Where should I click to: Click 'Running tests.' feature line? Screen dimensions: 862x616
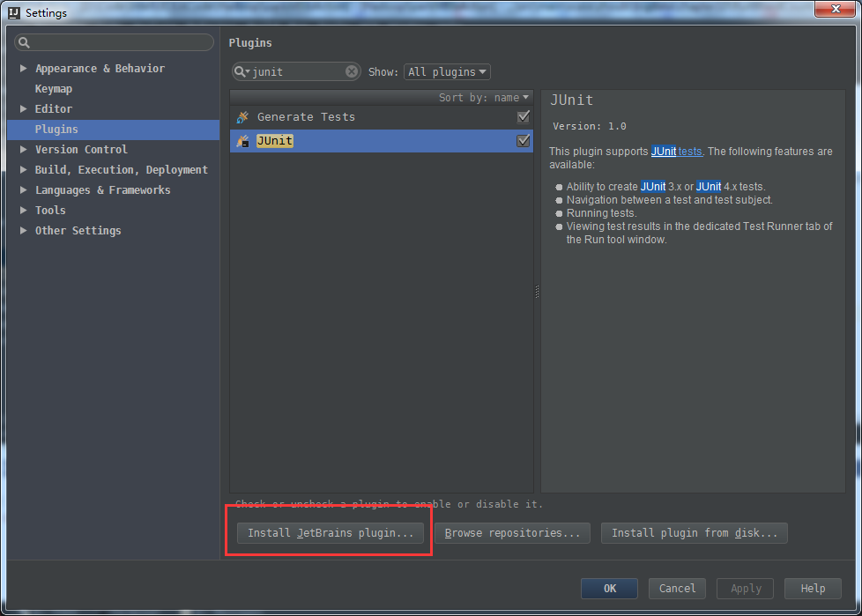pyautogui.click(x=601, y=213)
